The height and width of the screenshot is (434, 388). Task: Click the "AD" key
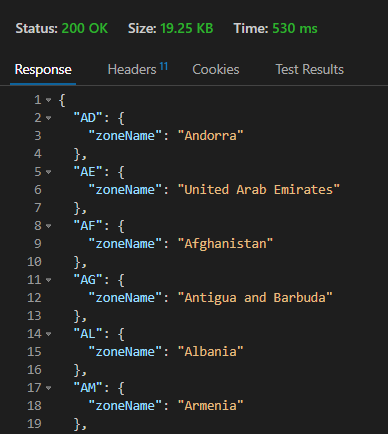88,118
